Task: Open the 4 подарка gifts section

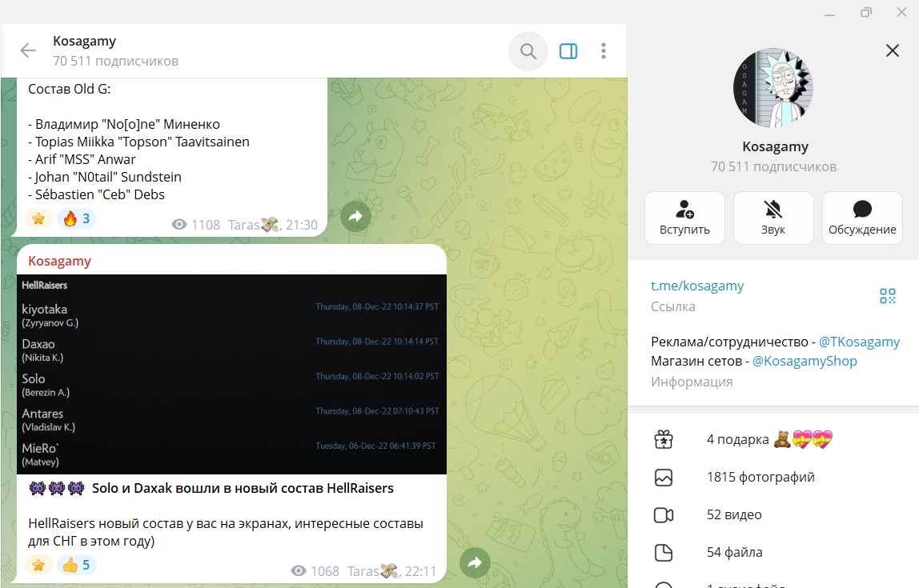Action: pyautogui.click(x=773, y=439)
